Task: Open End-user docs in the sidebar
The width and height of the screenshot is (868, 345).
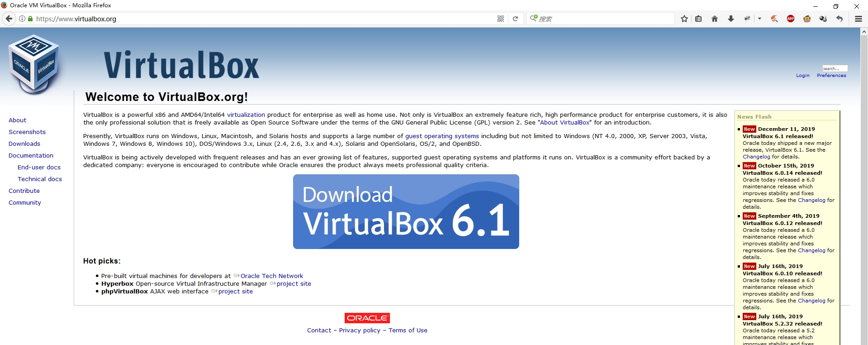Action: (x=39, y=167)
